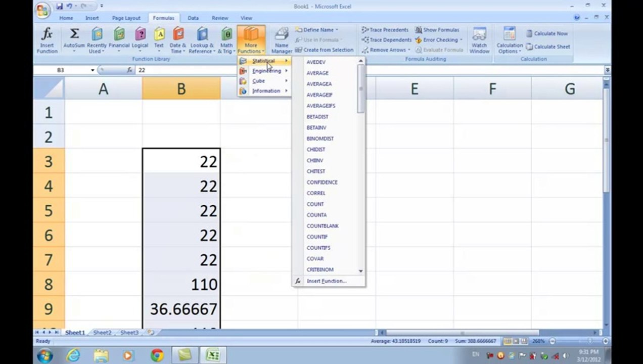Click the Trace Precedents button
Image resolution: width=643 pixels, height=364 pixels.
point(385,30)
